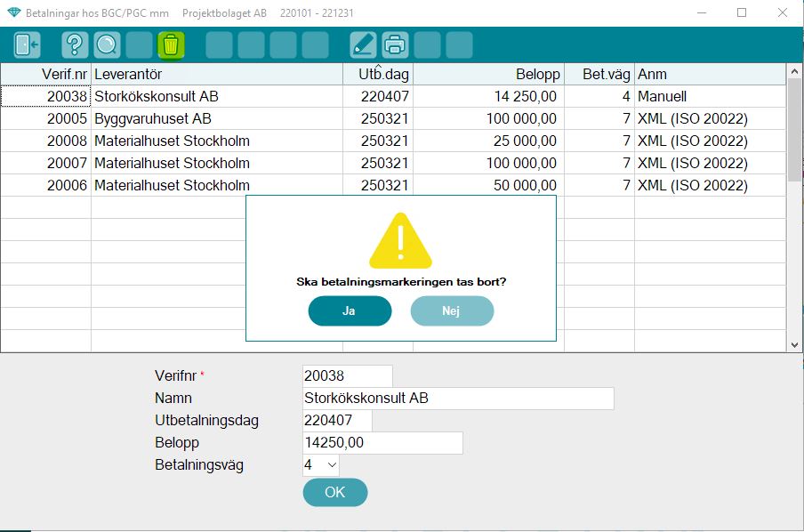Image resolution: width=804 pixels, height=532 pixels.
Task: Sort by Verif.nr column header
Action: click(x=45, y=75)
